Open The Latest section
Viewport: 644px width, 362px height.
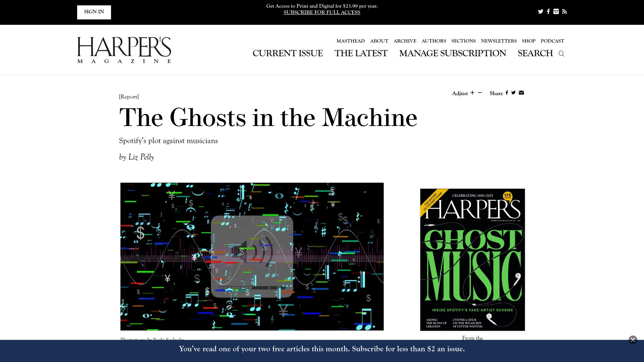click(x=361, y=53)
